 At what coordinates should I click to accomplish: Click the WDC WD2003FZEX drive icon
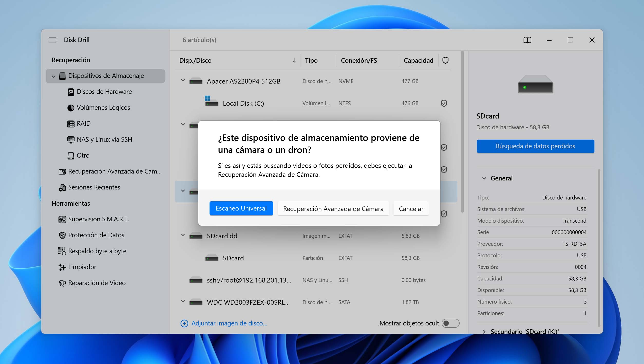pos(196,302)
